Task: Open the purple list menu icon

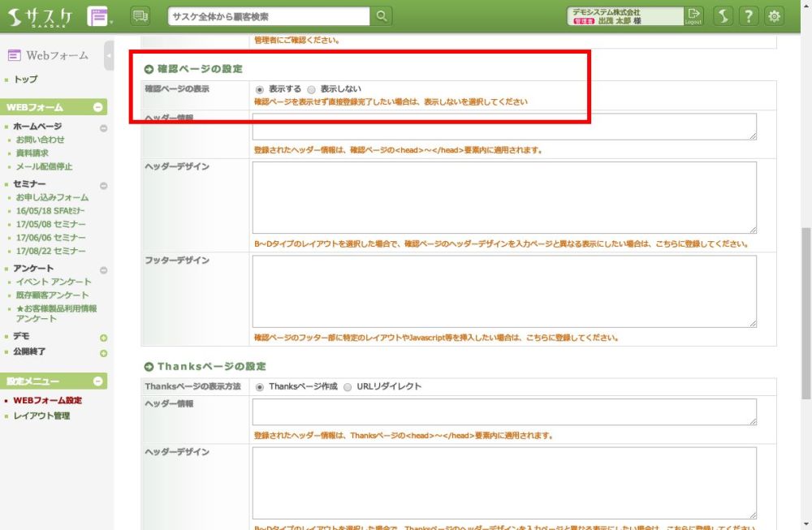Action: pos(98,16)
